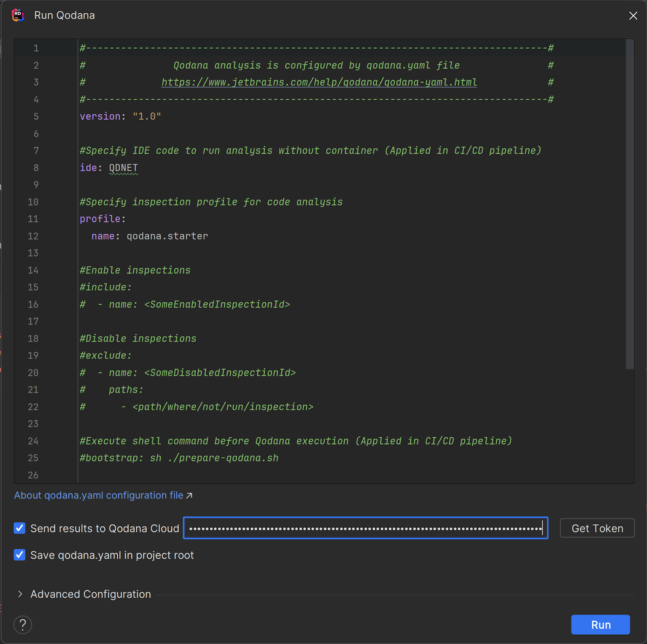The image size is (647, 644).
Task: Expand the Advanced Configuration section
Action: click(x=20, y=594)
